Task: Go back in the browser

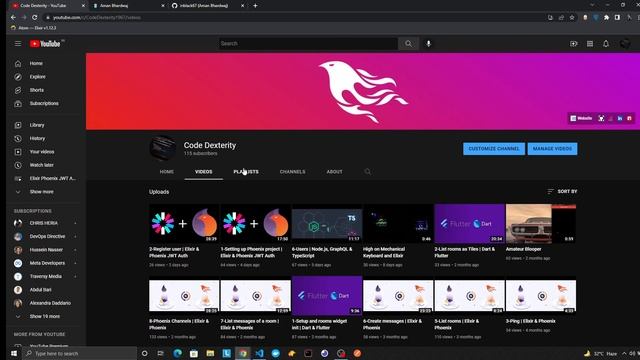Action: 13,18
